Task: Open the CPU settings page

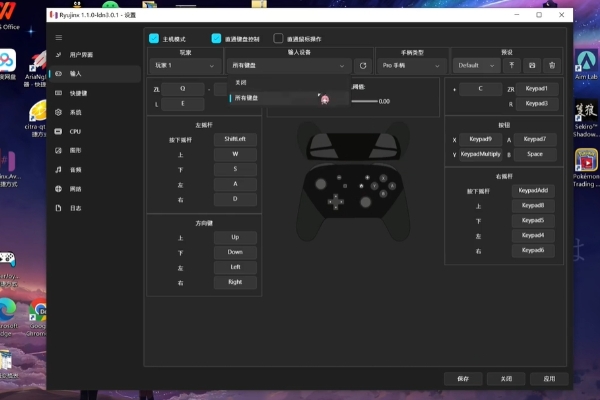Action: click(x=75, y=131)
